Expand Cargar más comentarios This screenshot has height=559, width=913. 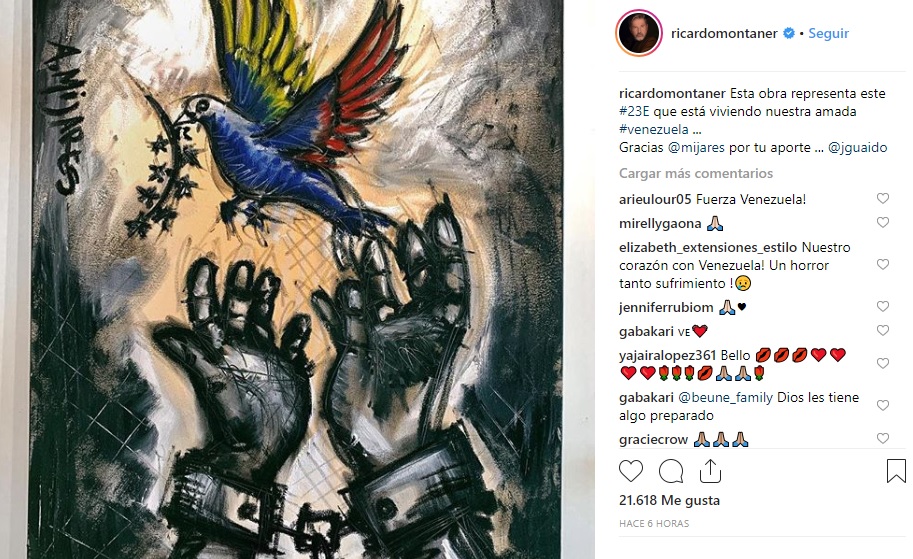click(696, 173)
